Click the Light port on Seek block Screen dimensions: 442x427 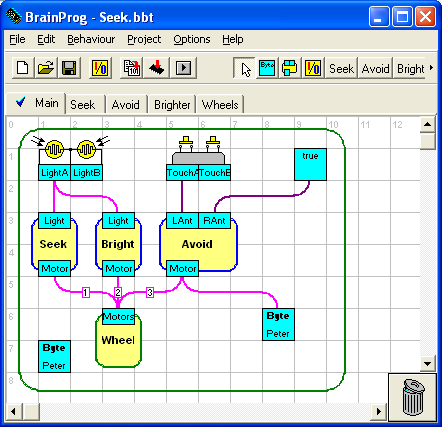click(x=54, y=221)
